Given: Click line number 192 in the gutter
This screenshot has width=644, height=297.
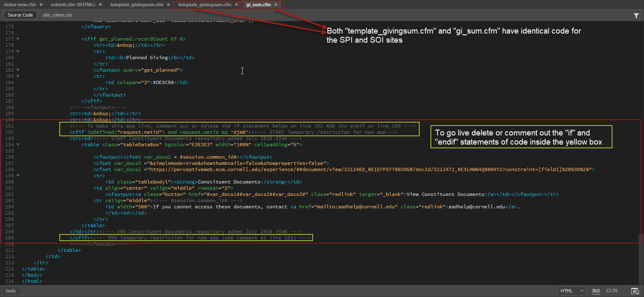Looking at the screenshot, I should point(10,132).
